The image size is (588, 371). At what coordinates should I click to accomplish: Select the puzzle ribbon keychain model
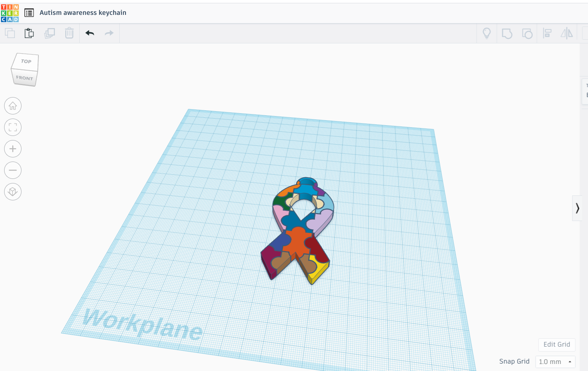[x=298, y=240]
